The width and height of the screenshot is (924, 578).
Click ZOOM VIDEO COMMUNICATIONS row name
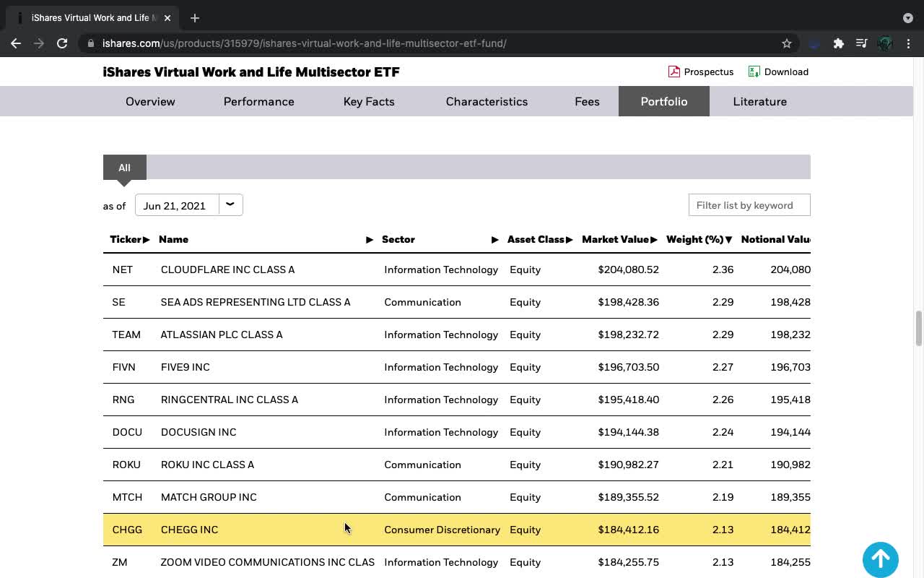click(267, 562)
